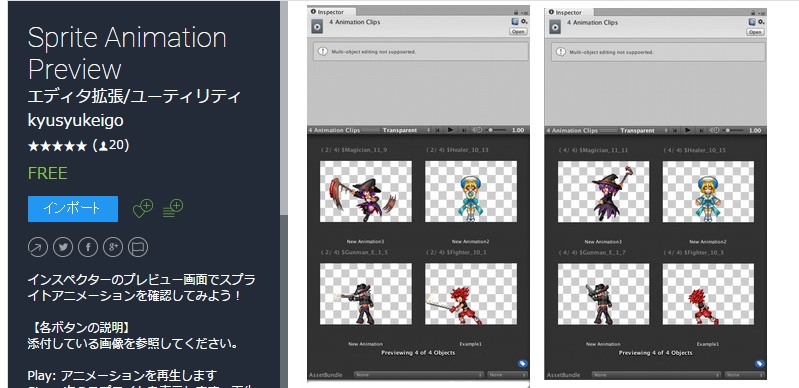Step to previous frame in first screenshot
The height and width of the screenshot is (388, 799).
[x=438, y=131]
